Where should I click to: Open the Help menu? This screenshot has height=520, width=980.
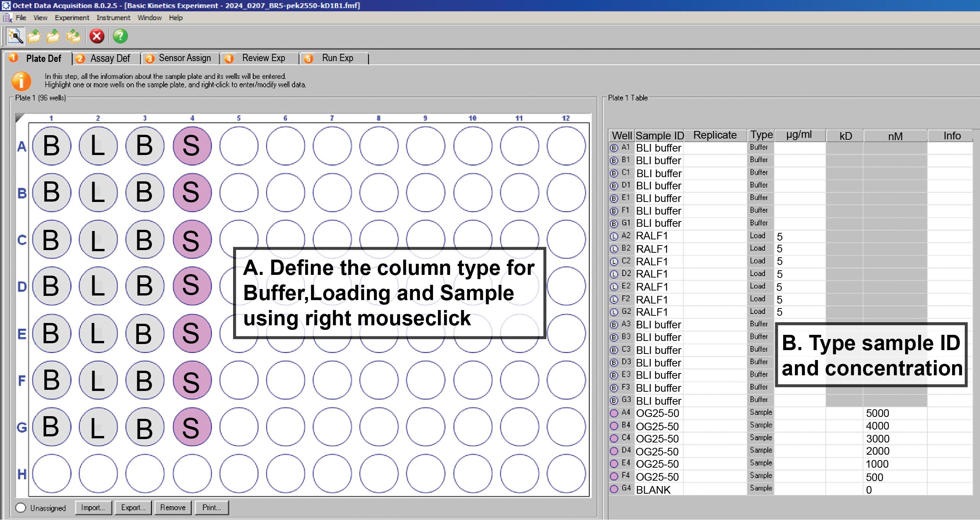pos(176,18)
